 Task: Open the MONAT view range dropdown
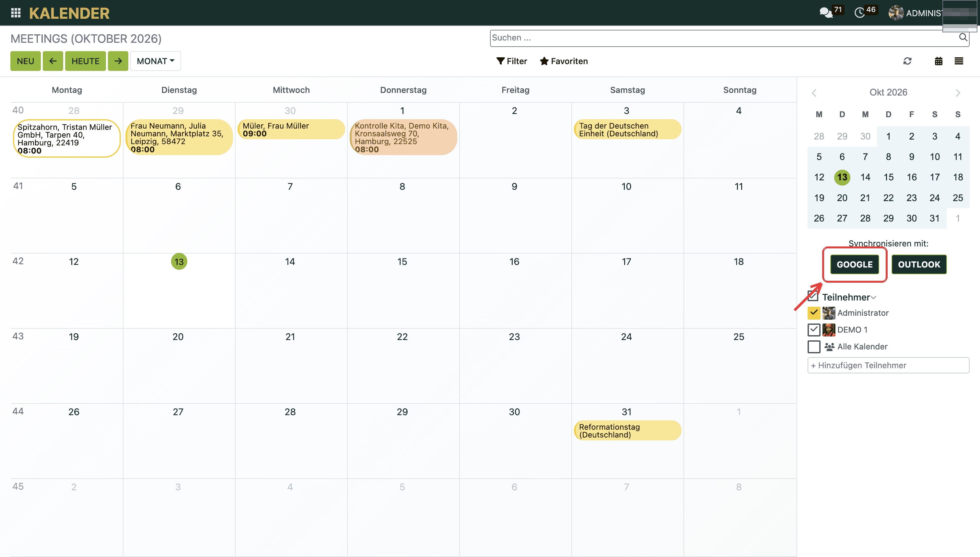pyautogui.click(x=156, y=61)
